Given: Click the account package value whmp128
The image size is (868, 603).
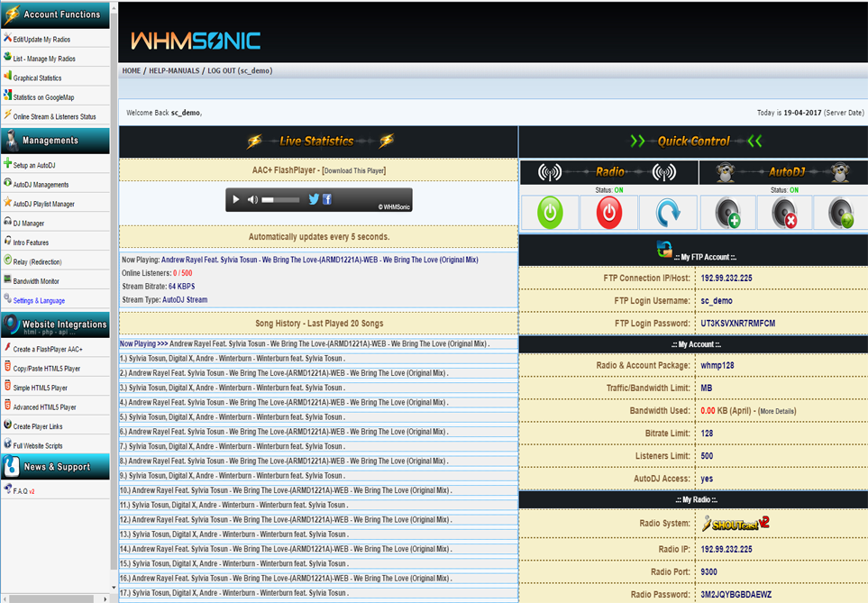Looking at the screenshot, I should [717, 365].
